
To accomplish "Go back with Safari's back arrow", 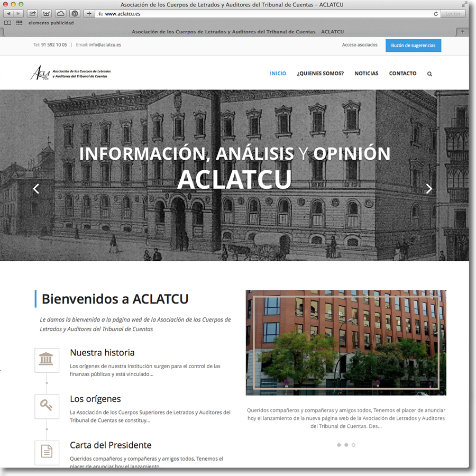I will click(x=8, y=14).
